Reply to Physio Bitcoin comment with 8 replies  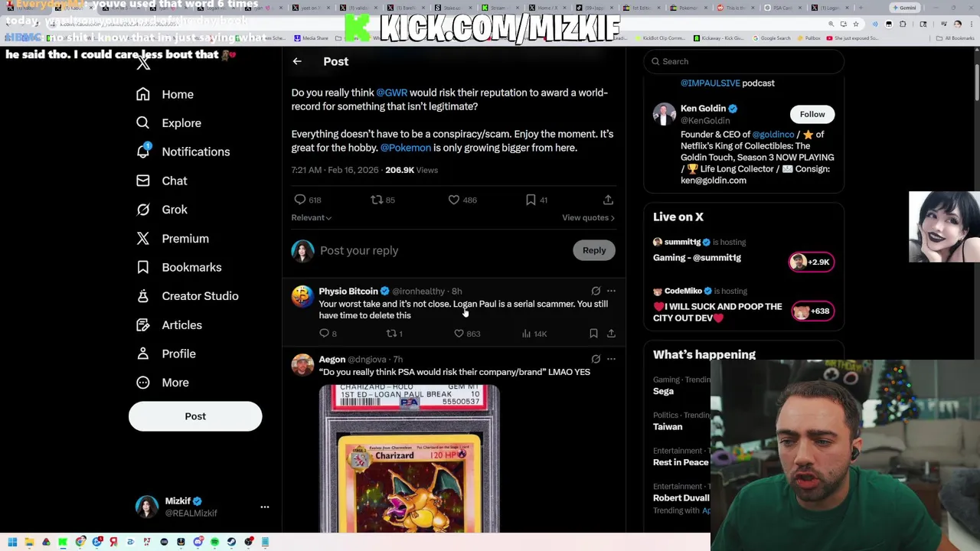(x=328, y=334)
